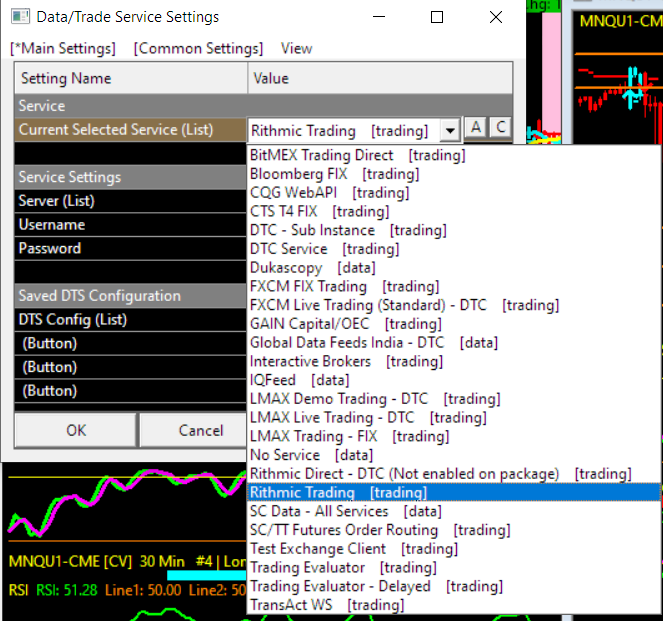This screenshot has height=621, width=663.
Task: Open the [*Main Settings] menu
Action: tap(63, 49)
